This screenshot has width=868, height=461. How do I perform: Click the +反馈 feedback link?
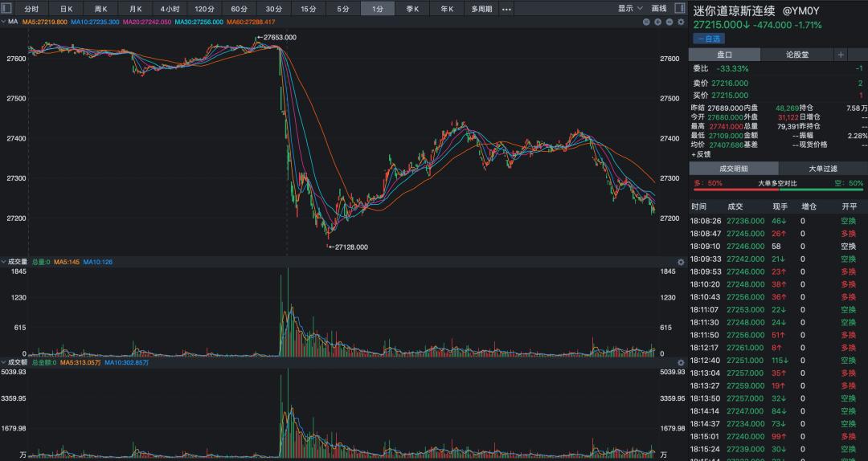coord(702,154)
